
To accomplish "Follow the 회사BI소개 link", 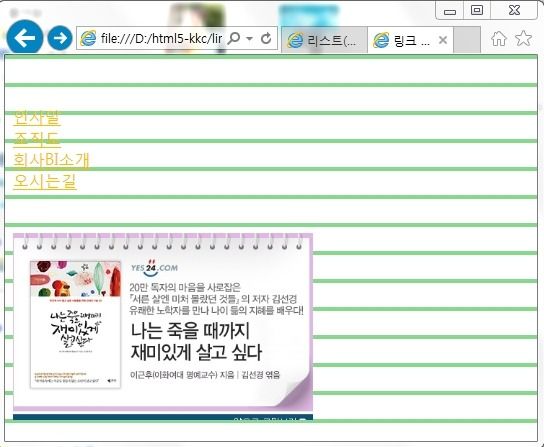I will pos(51,160).
